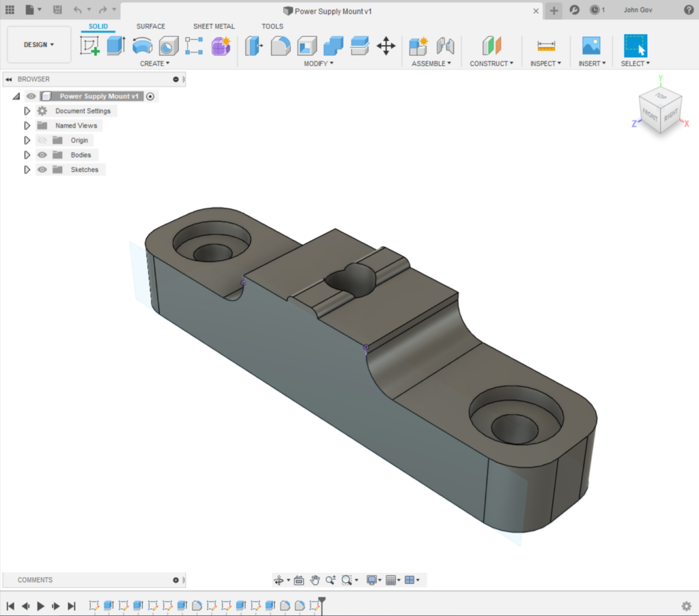
Task: Click the Undo arrow
Action: pyautogui.click(x=78, y=10)
